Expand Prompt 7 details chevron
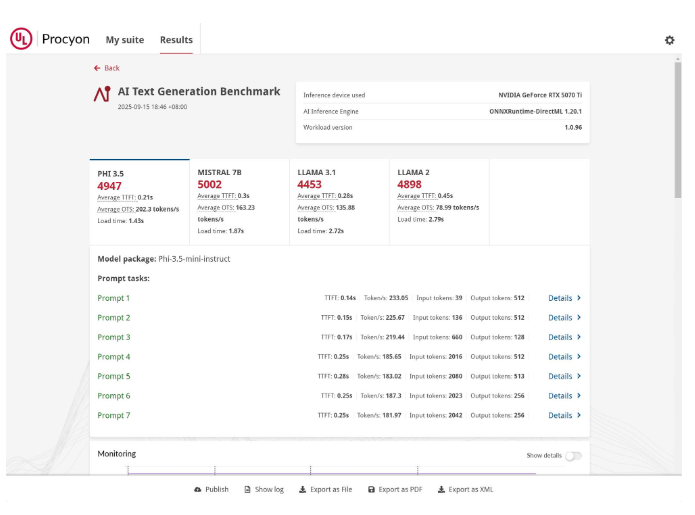 point(579,415)
